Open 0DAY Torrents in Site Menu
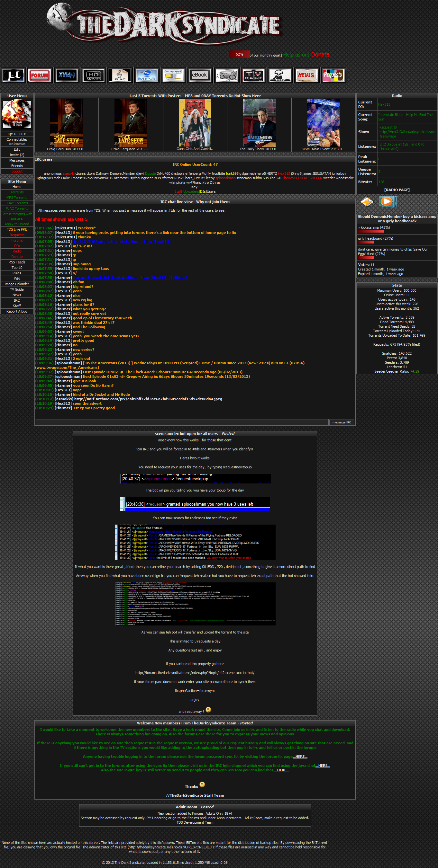Screen dimensions: 438x868 click(x=17, y=203)
